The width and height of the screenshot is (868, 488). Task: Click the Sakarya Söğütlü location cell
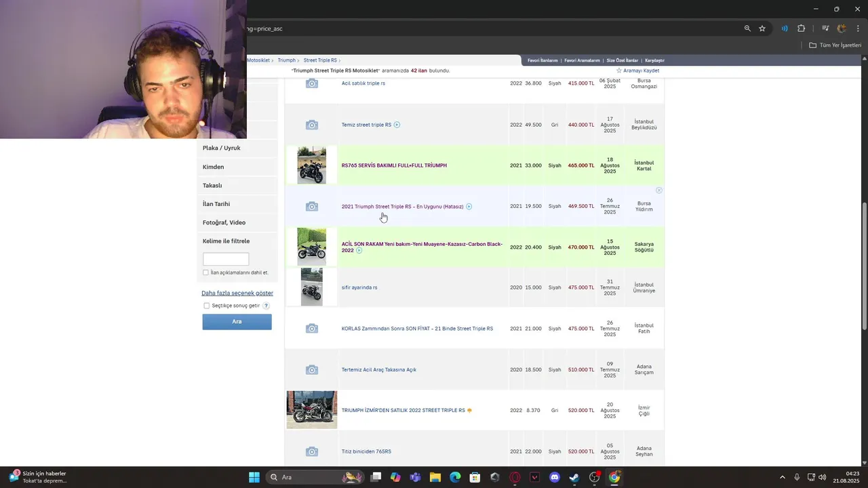point(644,247)
